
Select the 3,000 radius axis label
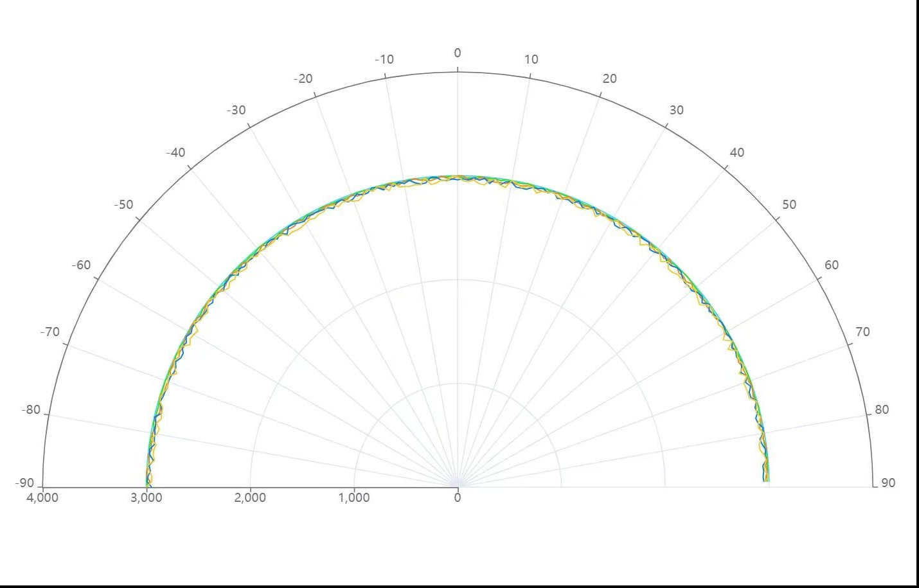point(146,498)
